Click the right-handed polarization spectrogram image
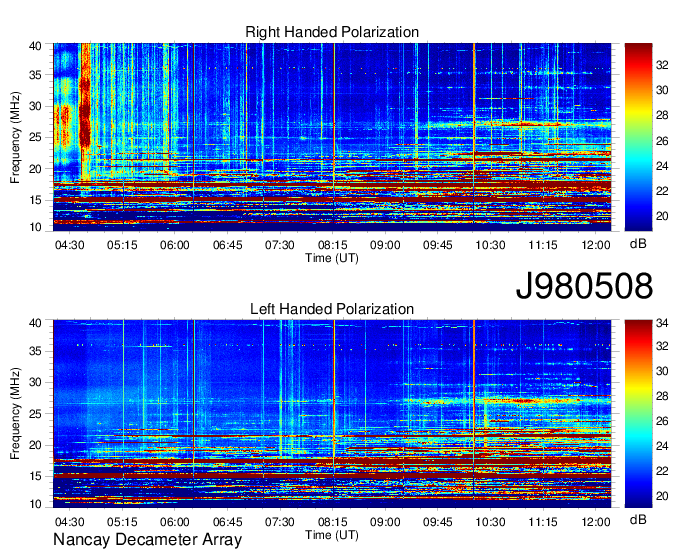The height and width of the screenshot is (552, 680). pyautogui.click(x=332, y=137)
